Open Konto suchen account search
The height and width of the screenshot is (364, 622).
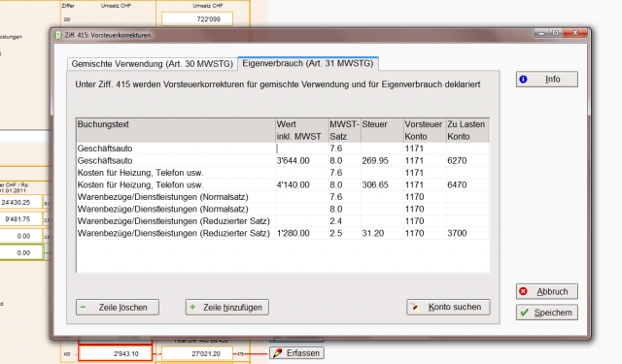pyautogui.click(x=448, y=307)
